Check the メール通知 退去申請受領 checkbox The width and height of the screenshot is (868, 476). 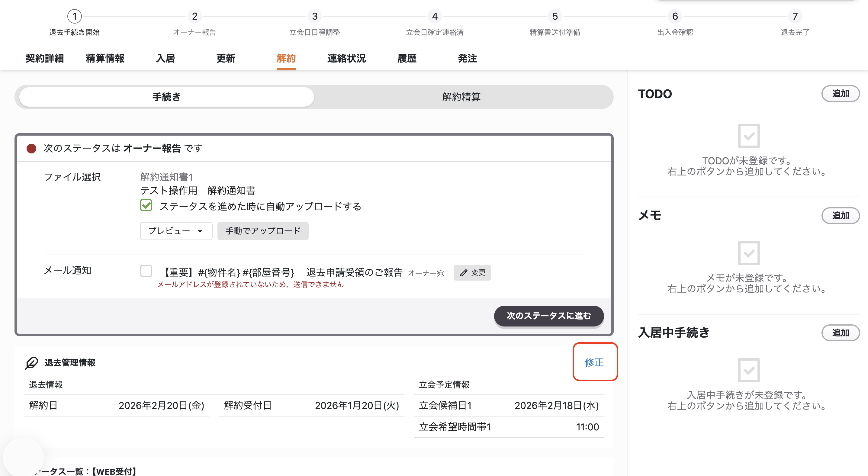pos(146,271)
